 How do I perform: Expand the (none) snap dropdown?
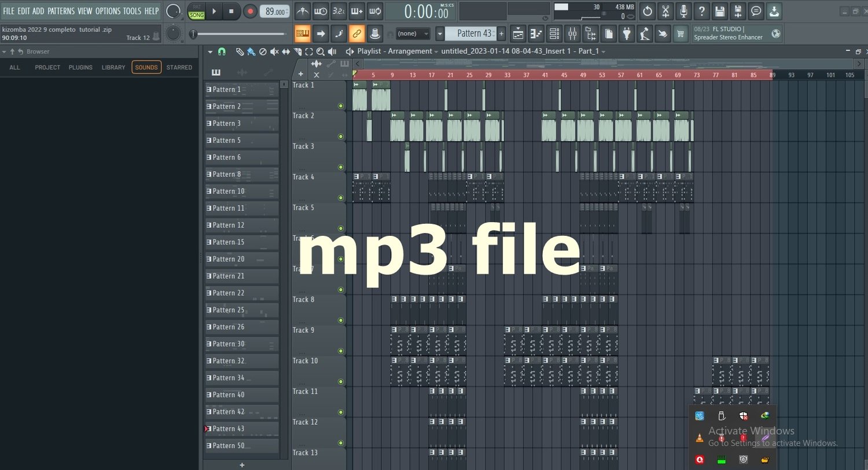(x=413, y=34)
